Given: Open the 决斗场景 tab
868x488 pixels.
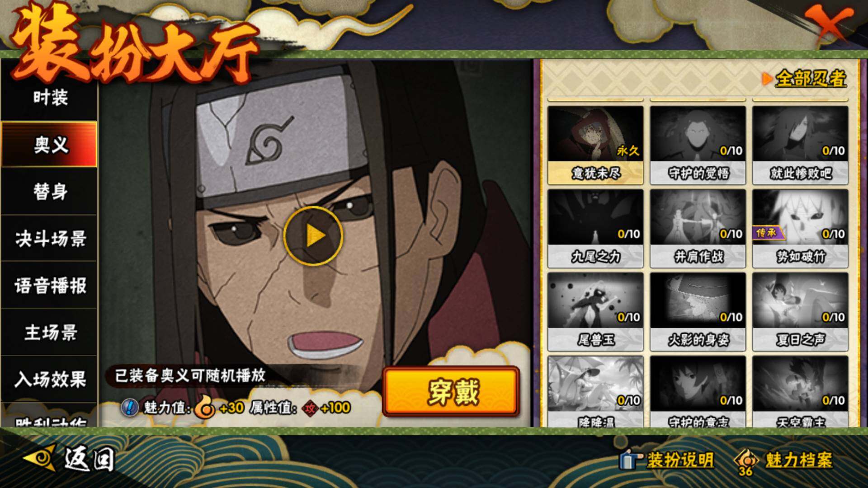Looking at the screenshot, I should pyautogui.click(x=50, y=238).
